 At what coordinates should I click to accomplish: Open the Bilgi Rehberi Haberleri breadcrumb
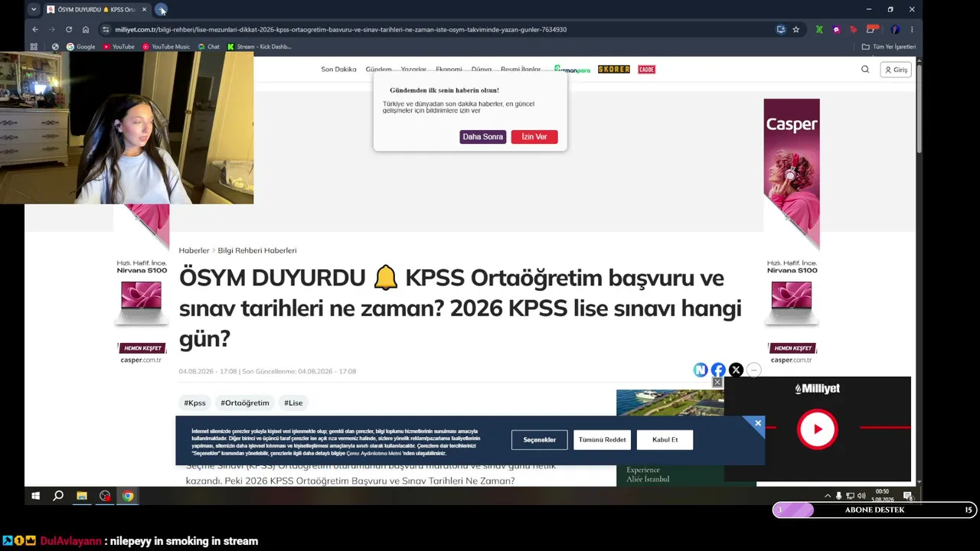[257, 250]
